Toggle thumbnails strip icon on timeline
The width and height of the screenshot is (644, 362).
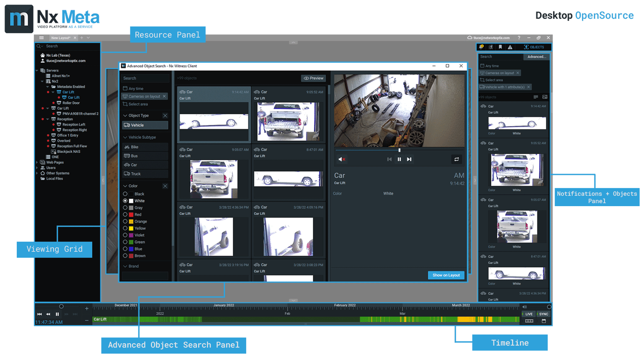[x=529, y=321]
